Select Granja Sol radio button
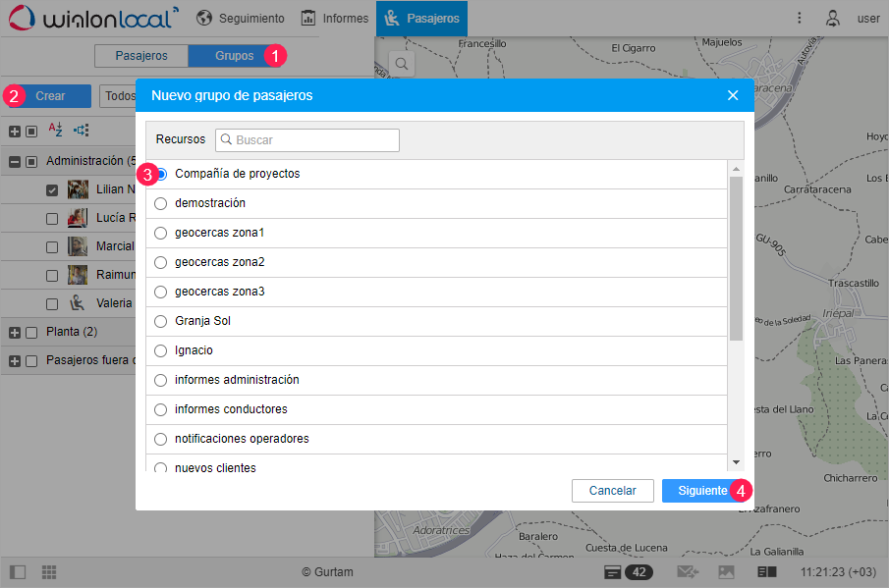889x588 pixels. click(x=161, y=321)
